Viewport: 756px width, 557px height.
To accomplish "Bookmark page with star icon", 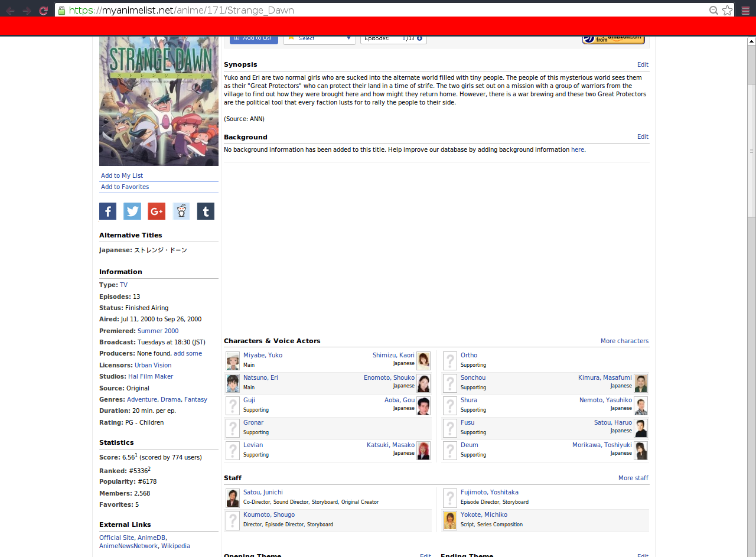I will click(x=727, y=11).
